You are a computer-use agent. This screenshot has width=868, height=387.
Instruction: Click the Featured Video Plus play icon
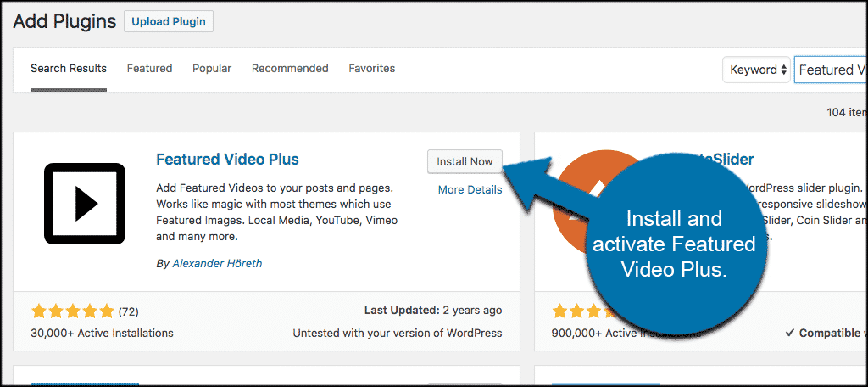point(85,204)
